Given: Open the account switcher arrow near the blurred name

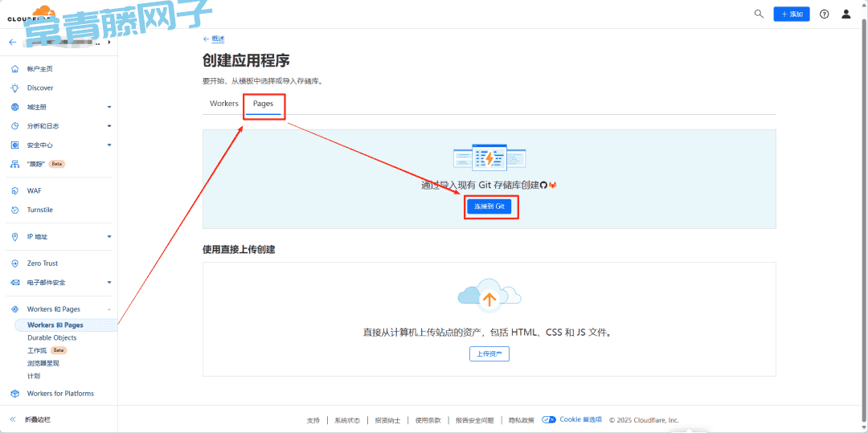Looking at the screenshot, I should [x=109, y=42].
